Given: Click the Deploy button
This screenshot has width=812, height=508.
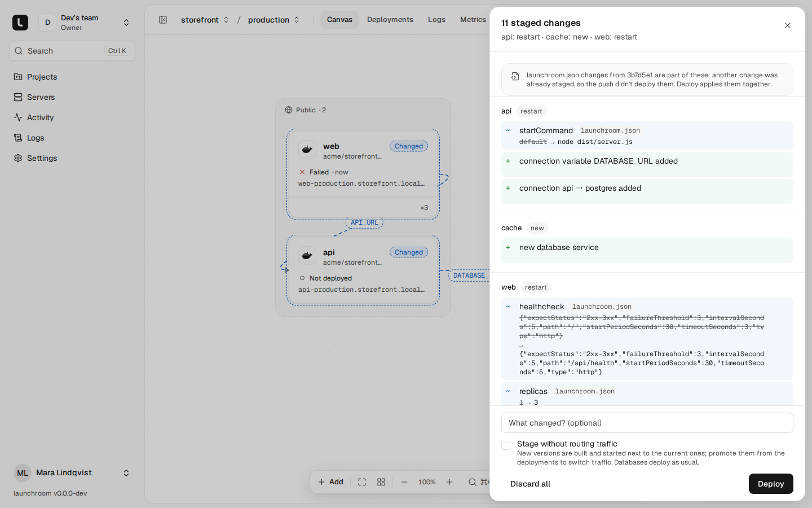Looking at the screenshot, I should [771, 484].
